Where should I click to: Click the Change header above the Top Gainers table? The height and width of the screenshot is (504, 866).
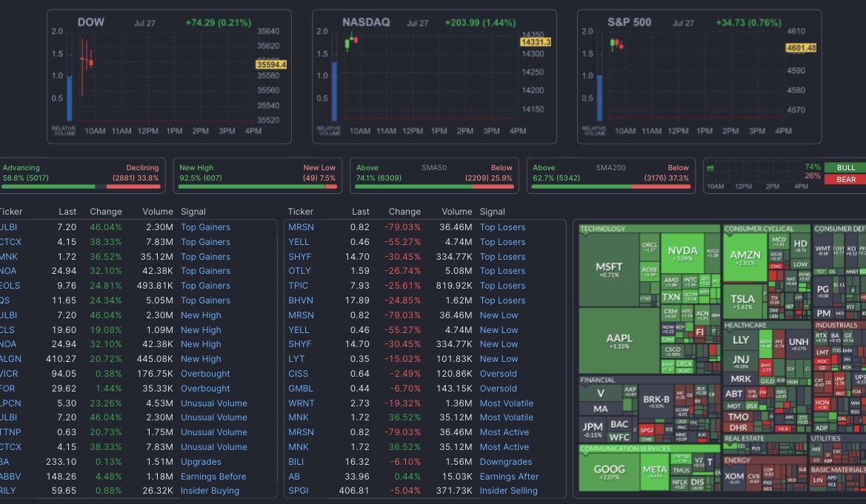tap(105, 212)
